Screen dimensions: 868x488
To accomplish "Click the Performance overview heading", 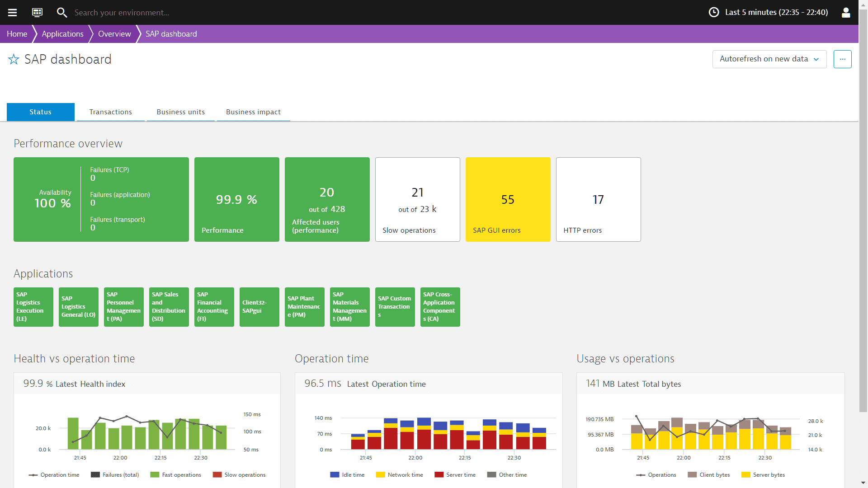I will pos(68,144).
